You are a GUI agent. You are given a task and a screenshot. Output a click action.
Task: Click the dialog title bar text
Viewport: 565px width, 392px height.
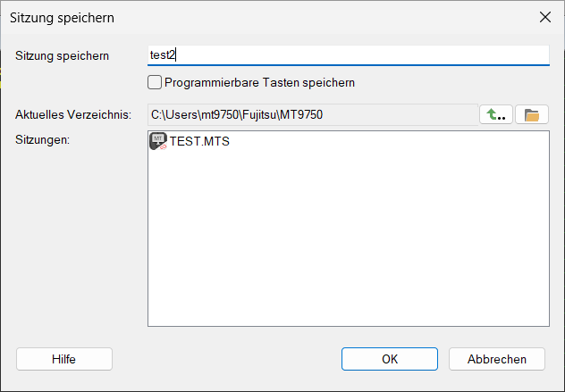click(62, 17)
